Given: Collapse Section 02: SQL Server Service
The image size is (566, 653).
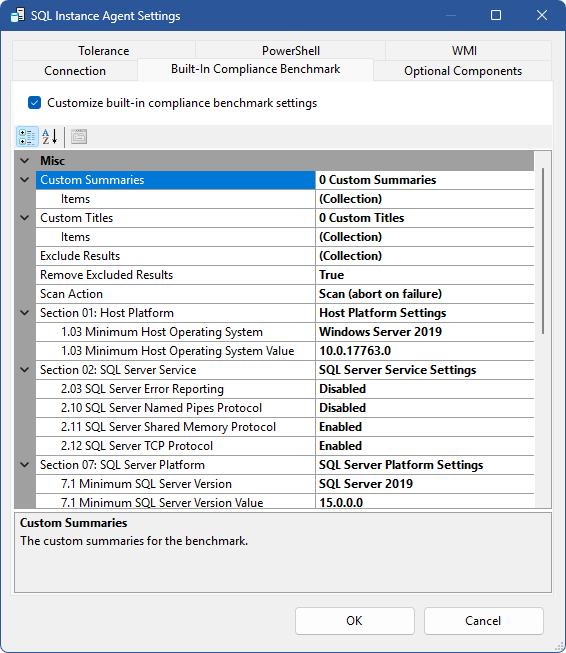Looking at the screenshot, I should click(25, 370).
